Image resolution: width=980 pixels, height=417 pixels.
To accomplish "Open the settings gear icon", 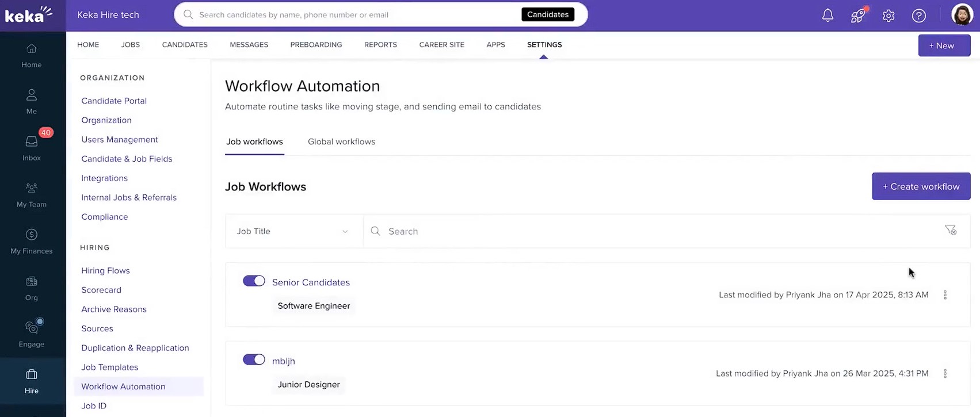I will pyautogui.click(x=889, y=16).
